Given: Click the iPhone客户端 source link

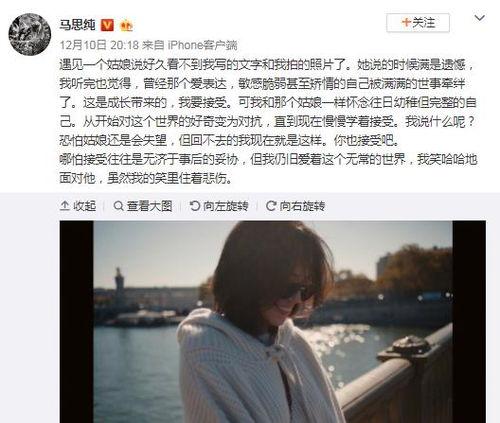Looking at the screenshot, I should 202,45.
